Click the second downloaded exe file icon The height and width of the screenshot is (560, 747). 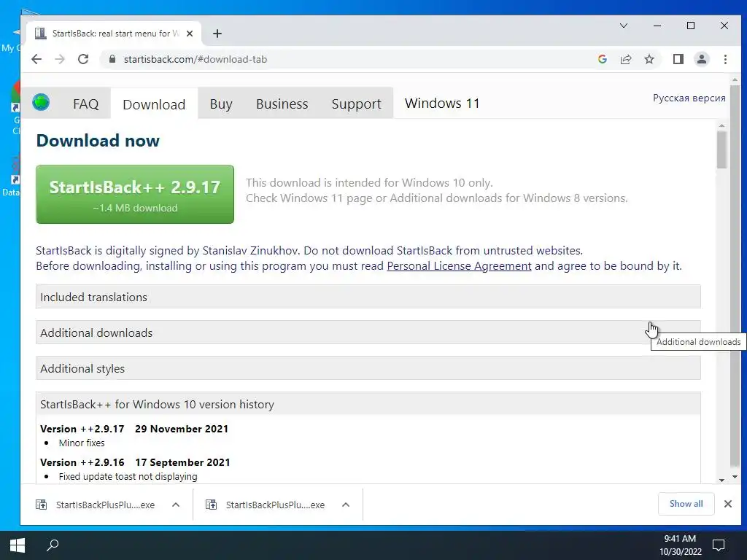(x=211, y=505)
